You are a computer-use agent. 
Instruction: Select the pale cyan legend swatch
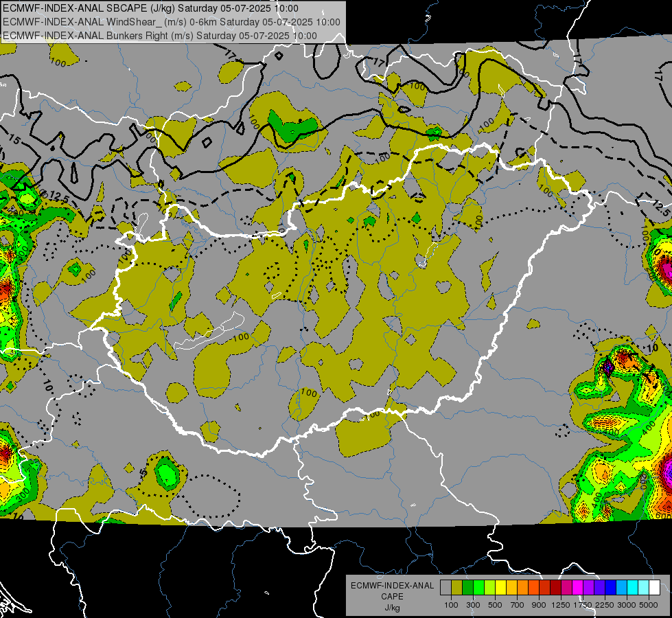point(644,588)
